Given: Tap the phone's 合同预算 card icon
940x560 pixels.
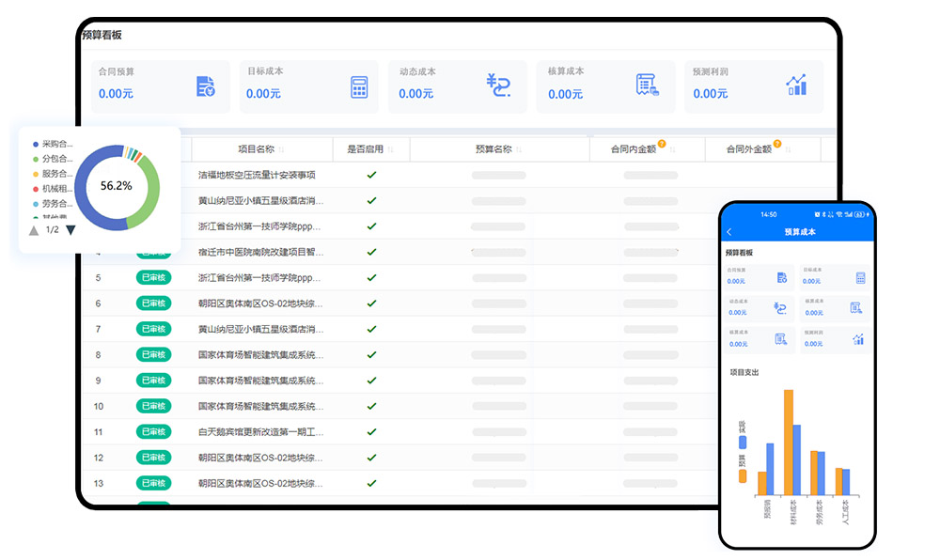Looking at the screenshot, I should click(782, 278).
